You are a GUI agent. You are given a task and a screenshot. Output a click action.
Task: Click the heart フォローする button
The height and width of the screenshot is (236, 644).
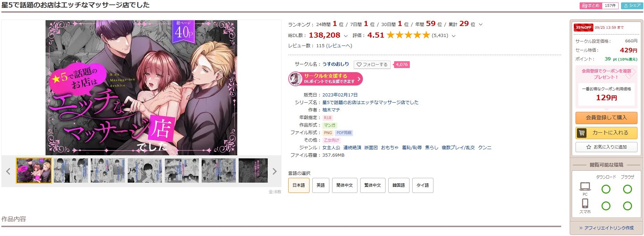[372, 64]
